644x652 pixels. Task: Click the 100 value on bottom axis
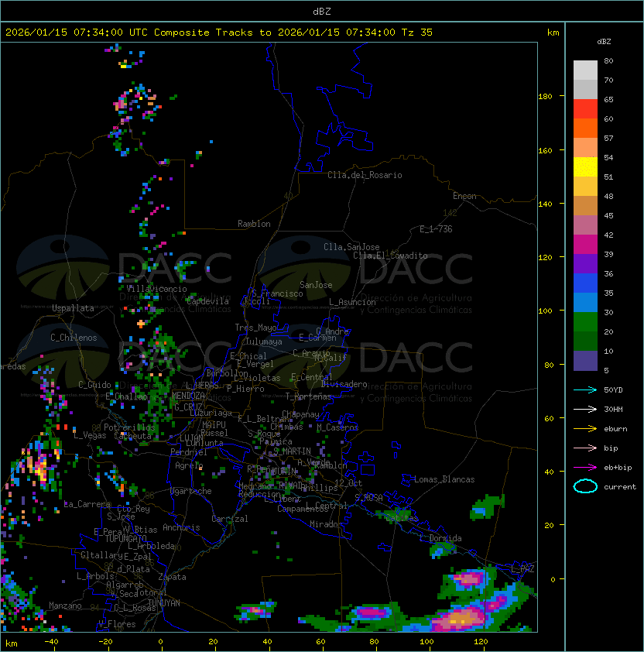[x=427, y=642]
